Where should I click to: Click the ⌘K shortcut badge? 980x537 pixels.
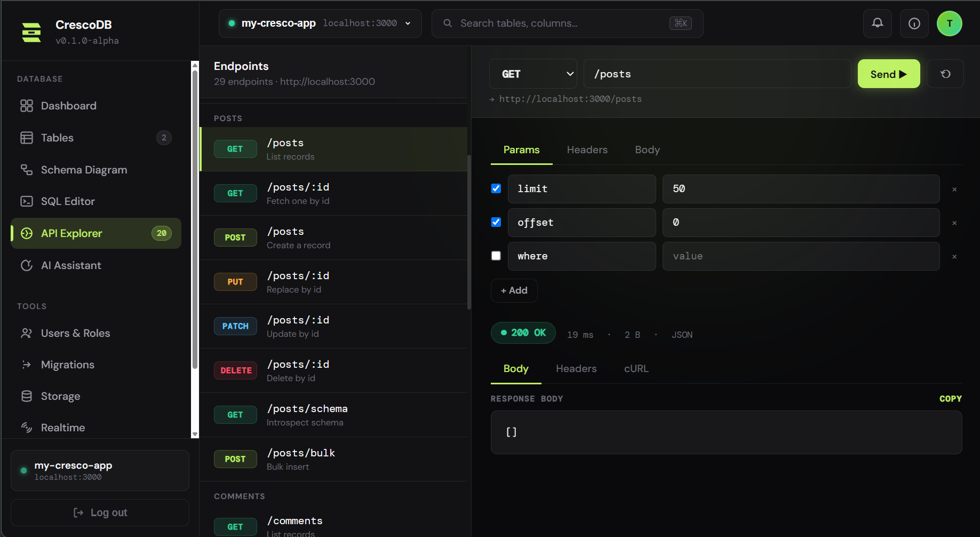coord(681,23)
